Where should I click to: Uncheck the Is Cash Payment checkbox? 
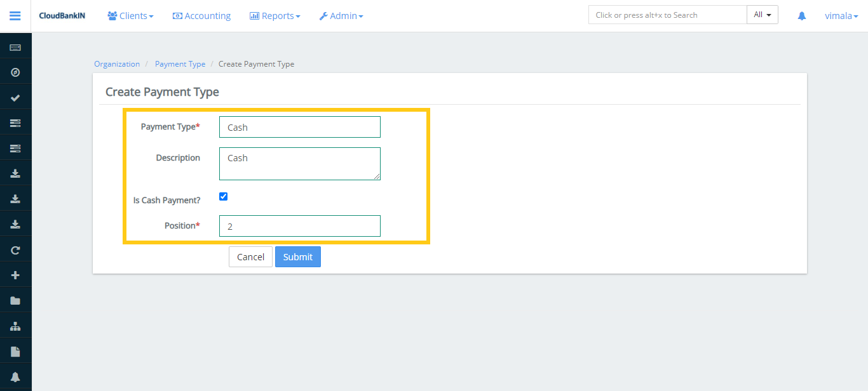[223, 196]
